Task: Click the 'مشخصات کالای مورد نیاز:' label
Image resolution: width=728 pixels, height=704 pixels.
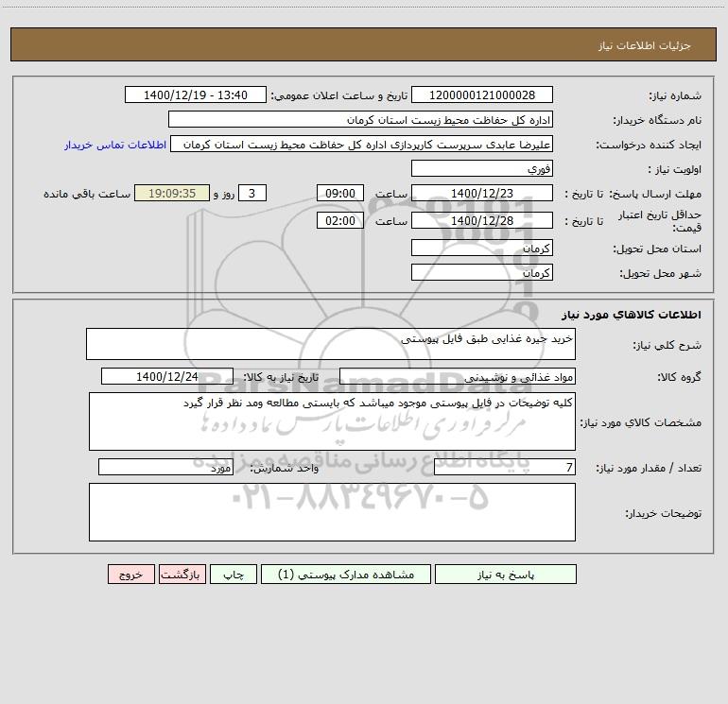Action: 641,422
